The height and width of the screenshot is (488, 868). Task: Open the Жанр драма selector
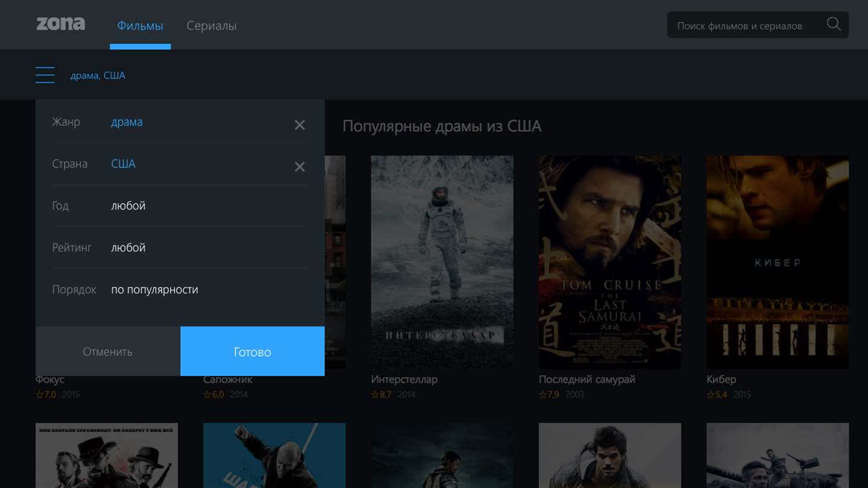(180, 122)
